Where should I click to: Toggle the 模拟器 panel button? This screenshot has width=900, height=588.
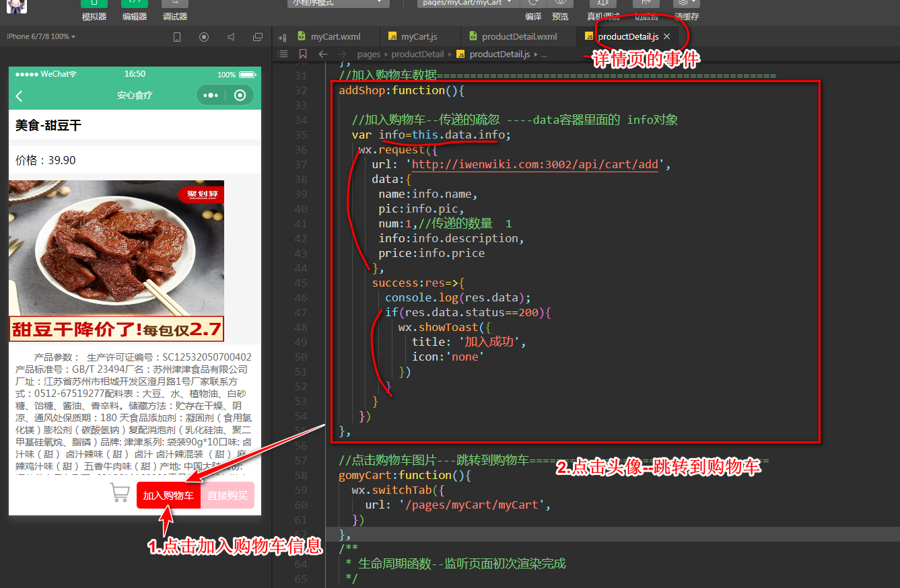click(94, 11)
